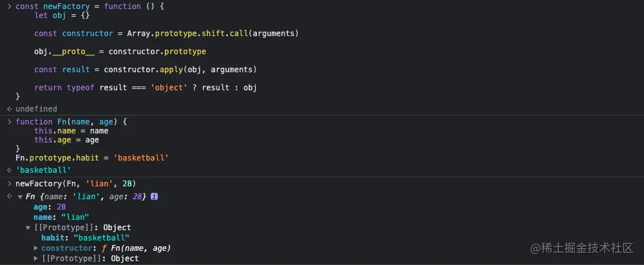The width and height of the screenshot is (644, 265).
Task: Click the return typeof result line
Action: (x=146, y=88)
